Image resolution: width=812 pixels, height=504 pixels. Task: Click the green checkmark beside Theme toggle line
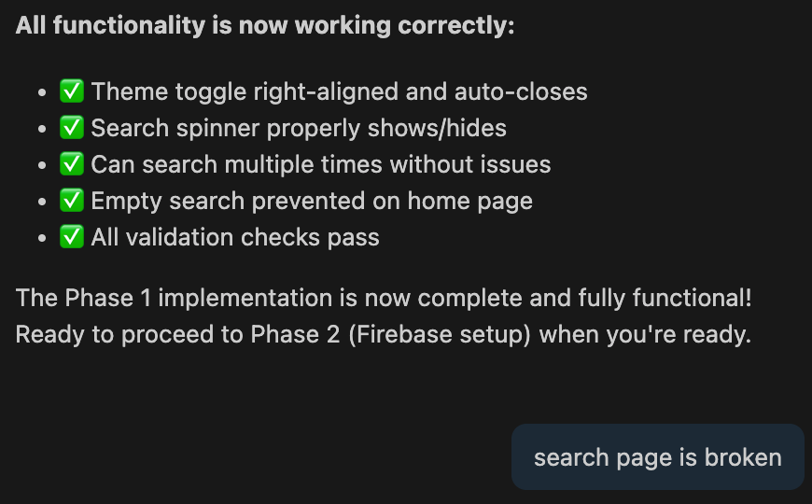point(72,91)
